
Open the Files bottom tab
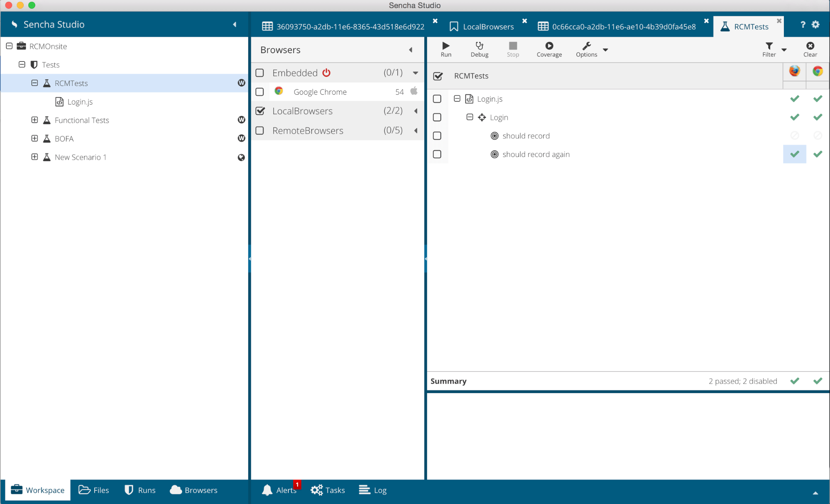[93, 490]
